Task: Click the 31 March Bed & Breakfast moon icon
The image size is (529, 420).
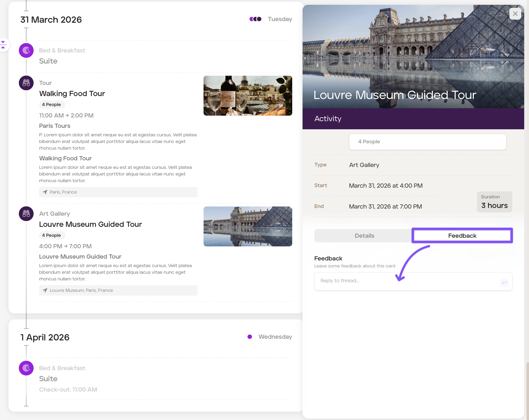Action: coord(26,51)
